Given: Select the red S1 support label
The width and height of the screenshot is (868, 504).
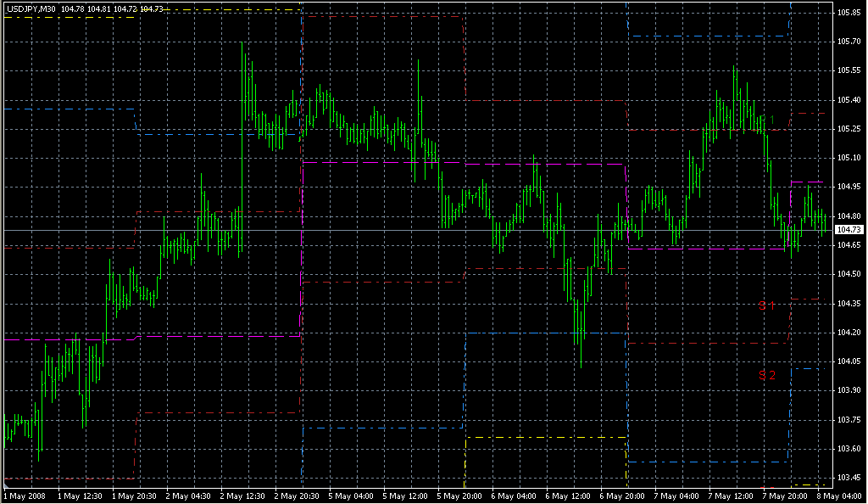Looking at the screenshot, I should pos(766,305).
